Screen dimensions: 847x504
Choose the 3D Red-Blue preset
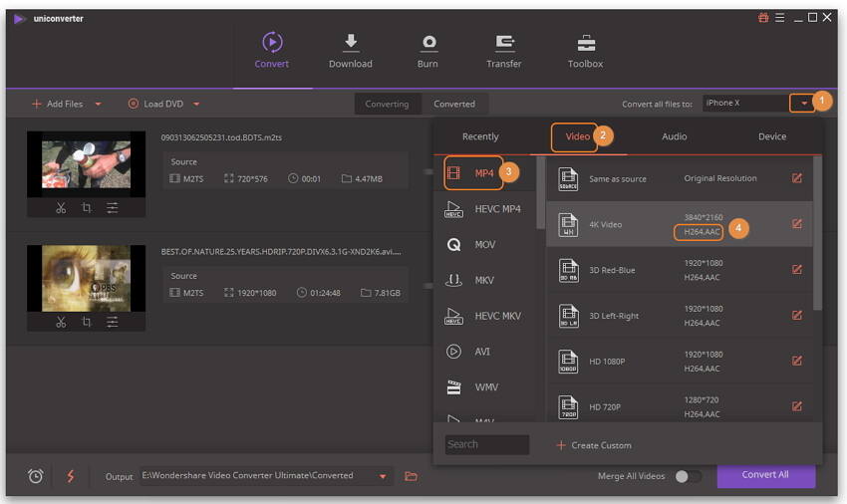pos(680,270)
